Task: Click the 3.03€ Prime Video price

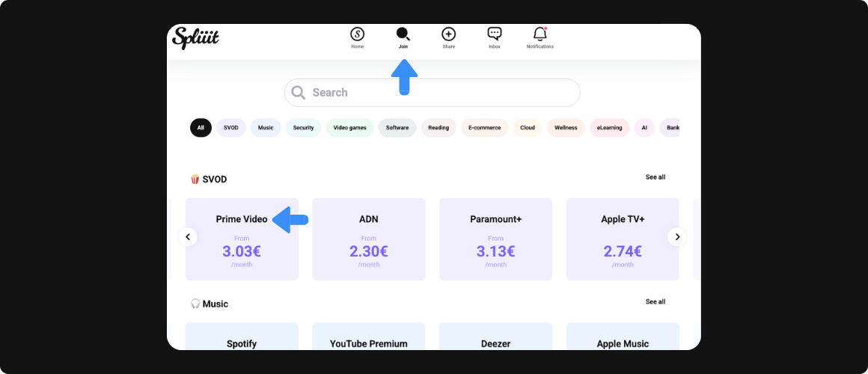Action: (x=242, y=251)
